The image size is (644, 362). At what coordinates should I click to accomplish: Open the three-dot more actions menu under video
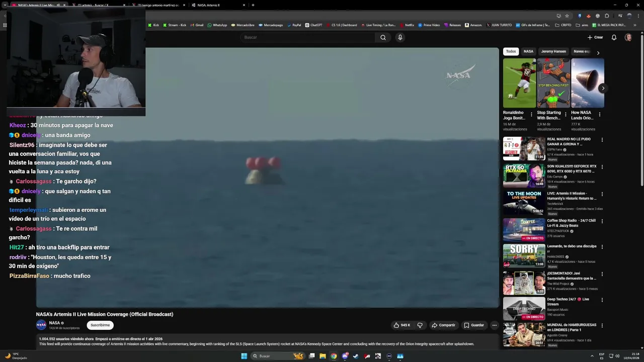(494, 325)
